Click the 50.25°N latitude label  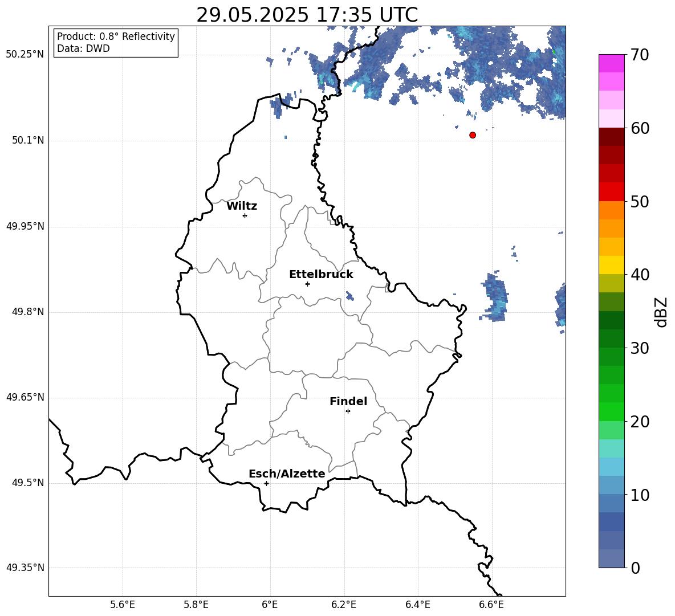click(25, 55)
